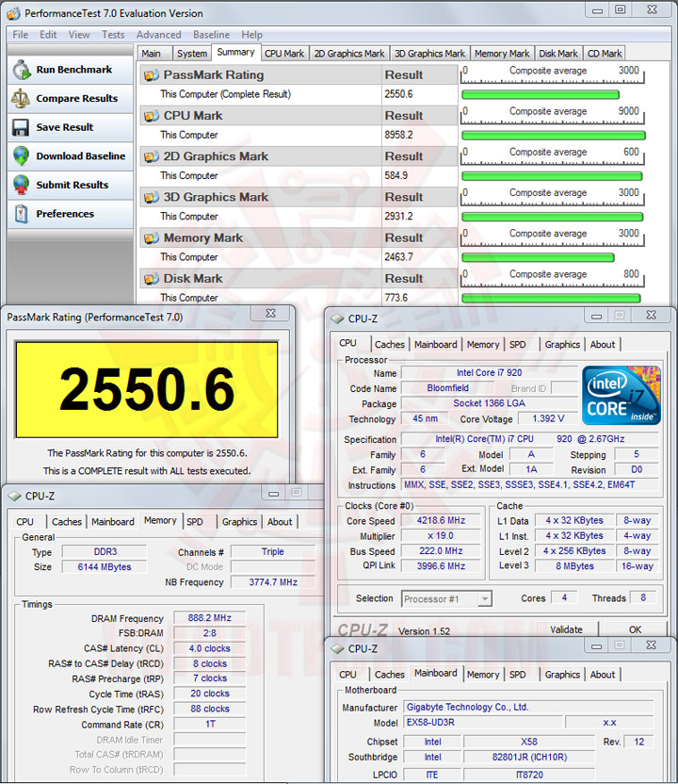Click the CPU Mark result 8958.2
This screenshot has width=678, height=784.
(398, 135)
